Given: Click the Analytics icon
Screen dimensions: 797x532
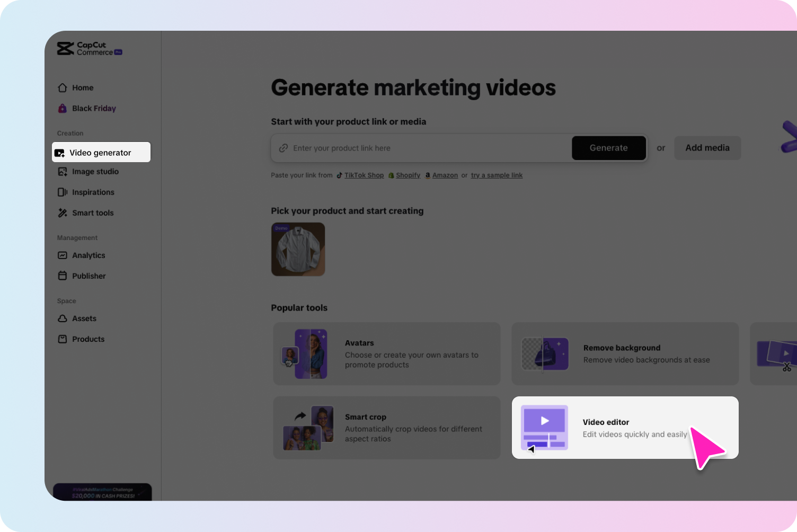Looking at the screenshot, I should coord(63,255).
